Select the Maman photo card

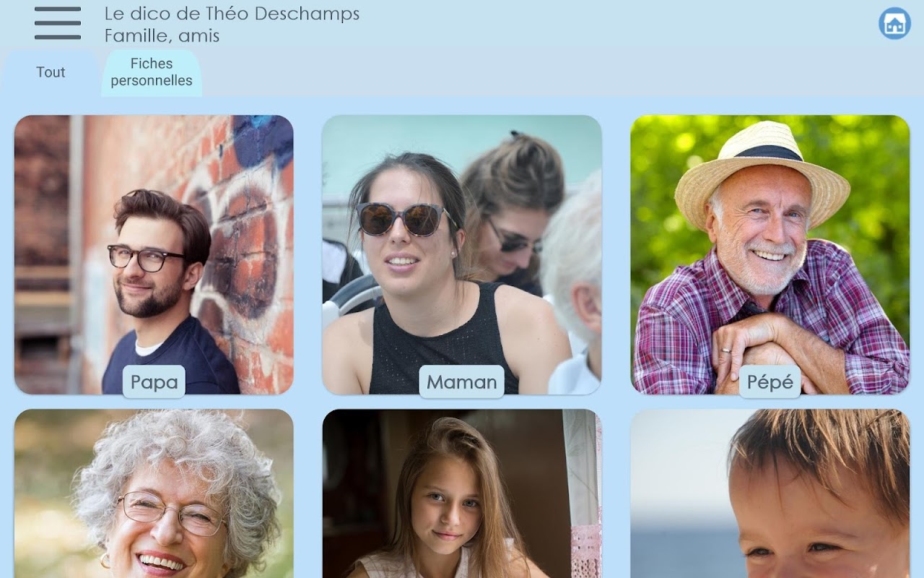[x=462, y=254]
